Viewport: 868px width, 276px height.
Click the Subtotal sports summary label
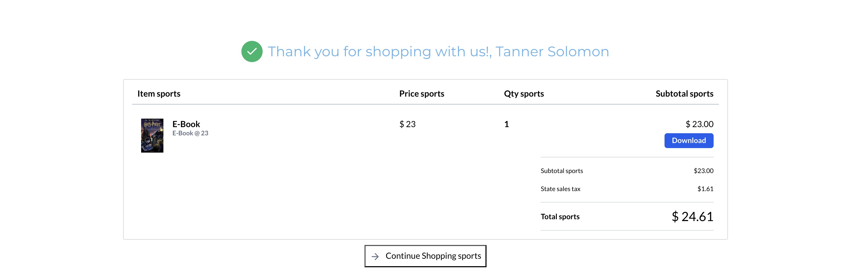[561, 171]
